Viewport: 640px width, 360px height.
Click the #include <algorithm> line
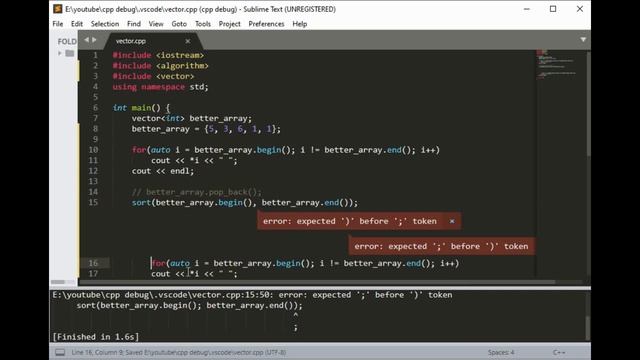pos(161,66)
